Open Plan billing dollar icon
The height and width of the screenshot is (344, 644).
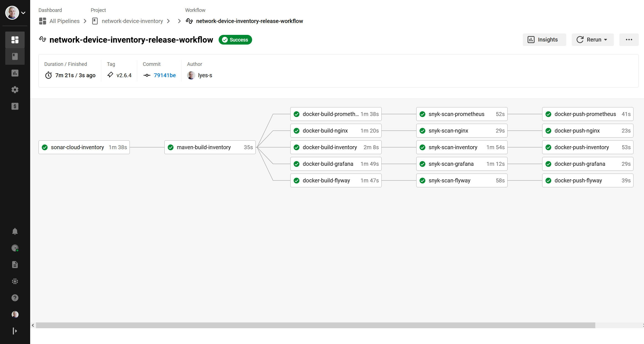pos(15,106)
